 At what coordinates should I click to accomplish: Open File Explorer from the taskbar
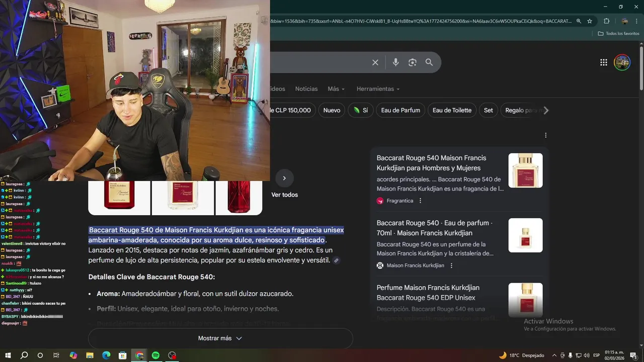point(90,355)
